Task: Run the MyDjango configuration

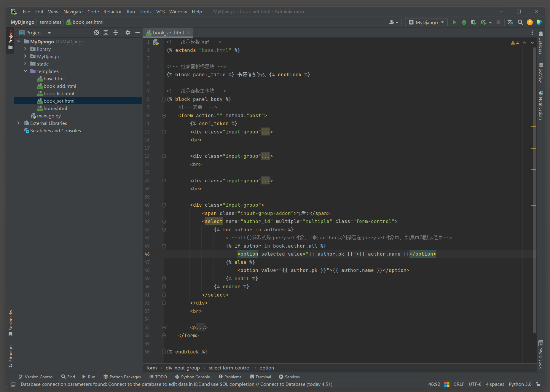Action: click(x=454, y=22)
